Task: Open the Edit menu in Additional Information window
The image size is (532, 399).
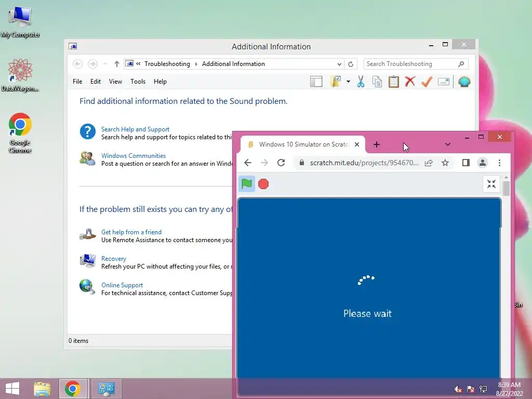Action: [96, 82]
